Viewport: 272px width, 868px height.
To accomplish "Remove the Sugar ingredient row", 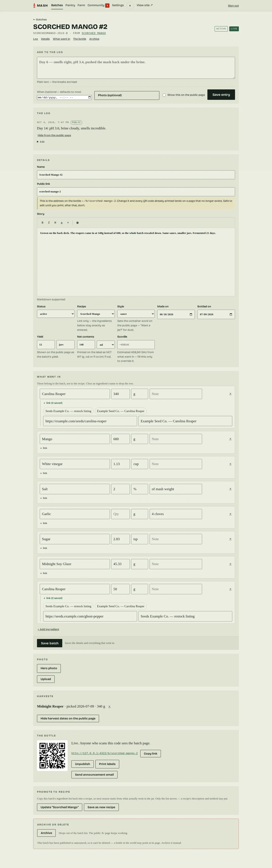I will point(230,539).
